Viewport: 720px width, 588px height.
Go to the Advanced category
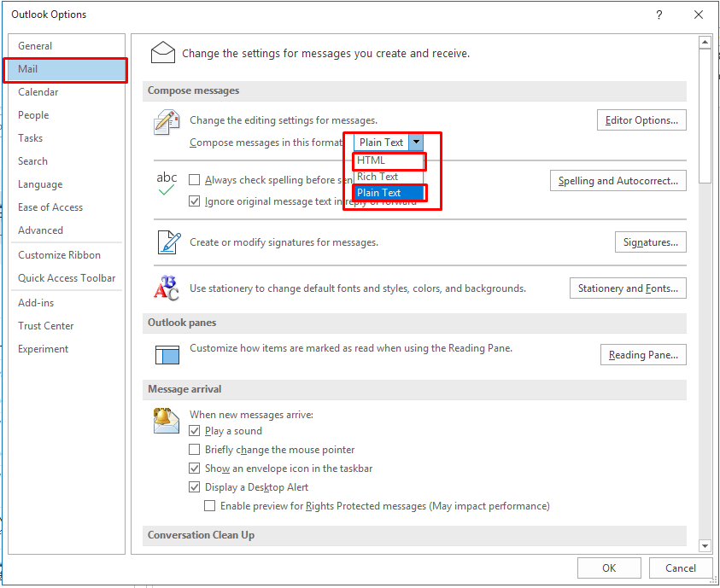coord(67,230)
